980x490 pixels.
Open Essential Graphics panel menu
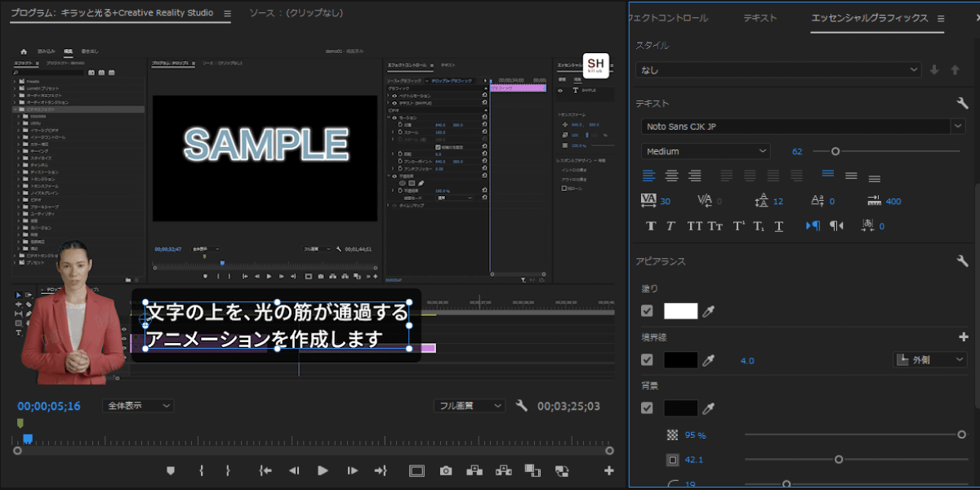[x=941, y=19]
